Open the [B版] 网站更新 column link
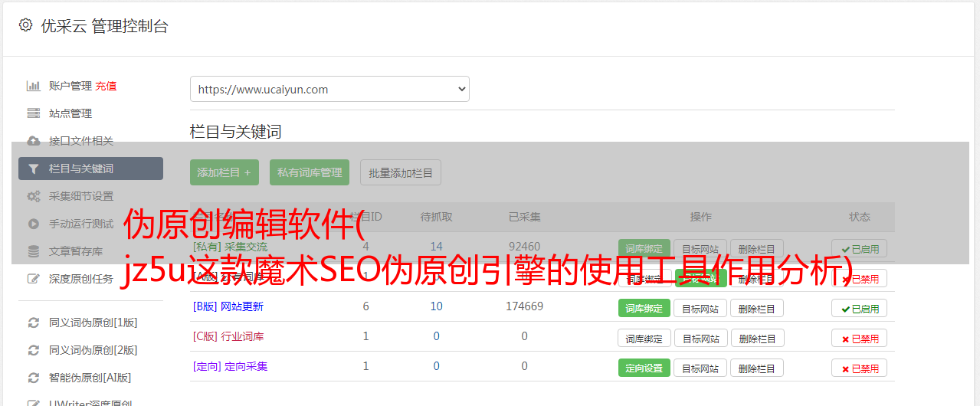The height and width of the screenshot is (406, 980). click(x=228, y=306)
